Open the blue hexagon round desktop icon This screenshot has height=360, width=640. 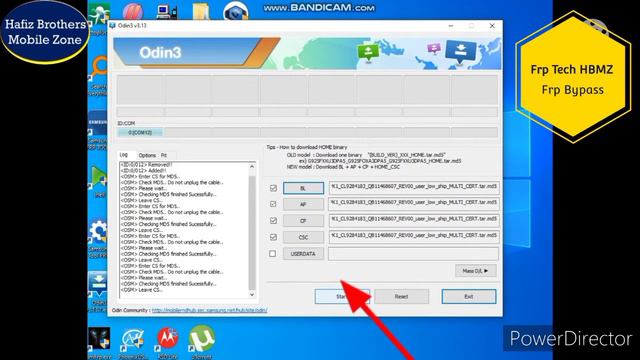pyautogui.click(x=236, y=11)
